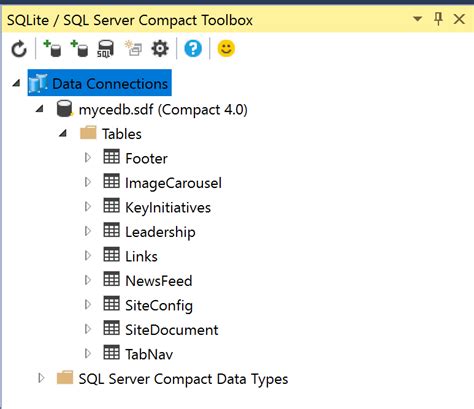
Task: Click the yellow smiley feedback icon
Action: [226, 49]
